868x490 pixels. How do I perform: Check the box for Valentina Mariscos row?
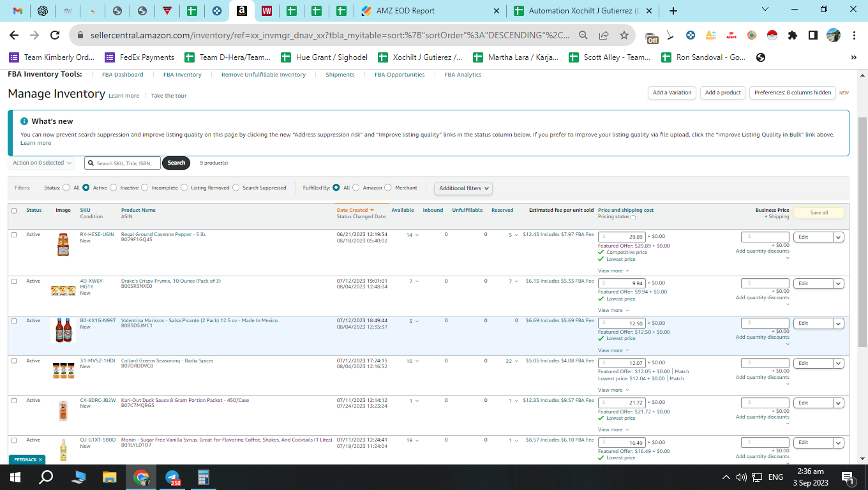(x=14, y=321)
